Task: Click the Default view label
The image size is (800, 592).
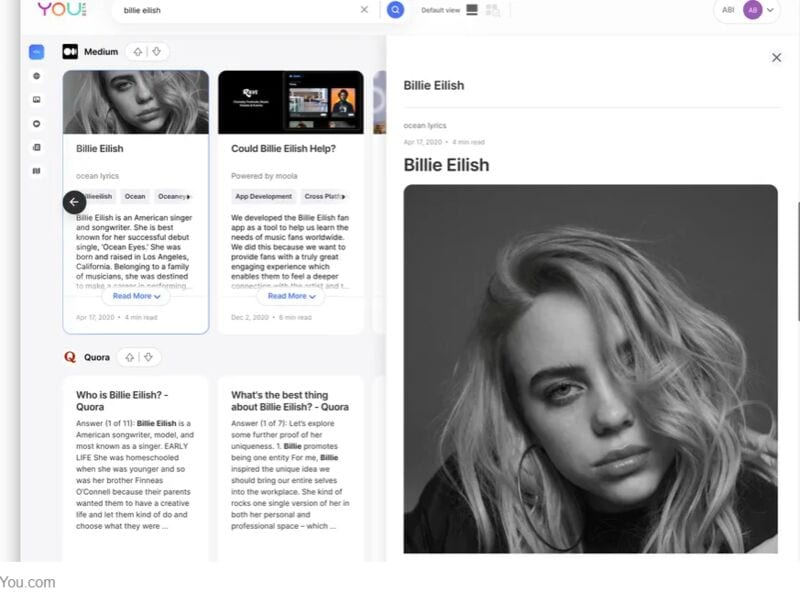Action: point(440,10)
